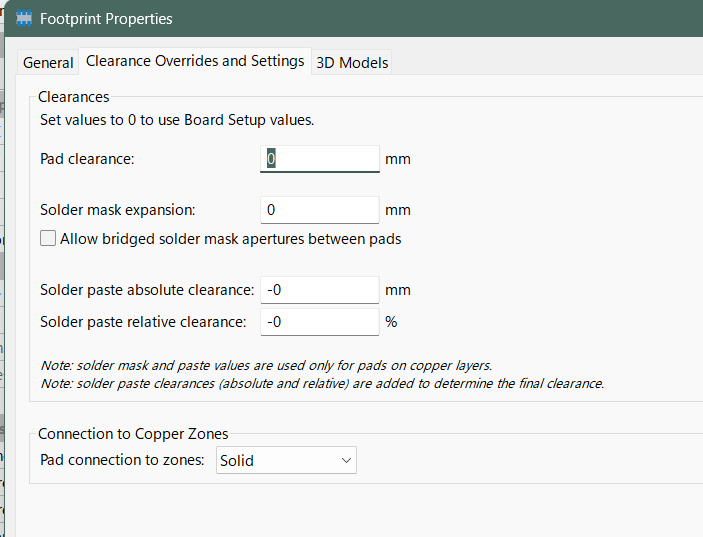Image resolution: width=703 pixels, height=537 pixels.
Task: Click the "Solder mask expansion:" label
Action: [118, 210]
